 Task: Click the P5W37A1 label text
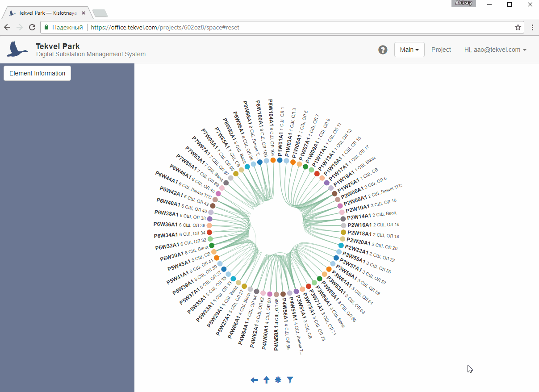pos(190,296)
